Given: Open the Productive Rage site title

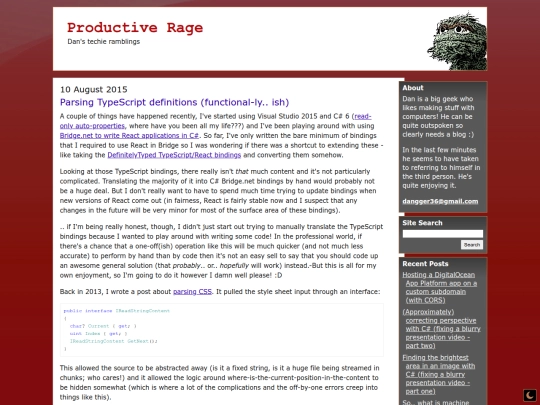Looking at the screenshot, I should click(x=135, y=28).
